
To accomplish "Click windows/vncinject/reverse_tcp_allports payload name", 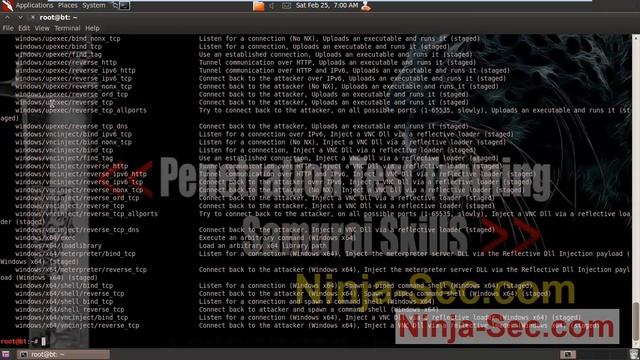I will [x=87, y=214].
